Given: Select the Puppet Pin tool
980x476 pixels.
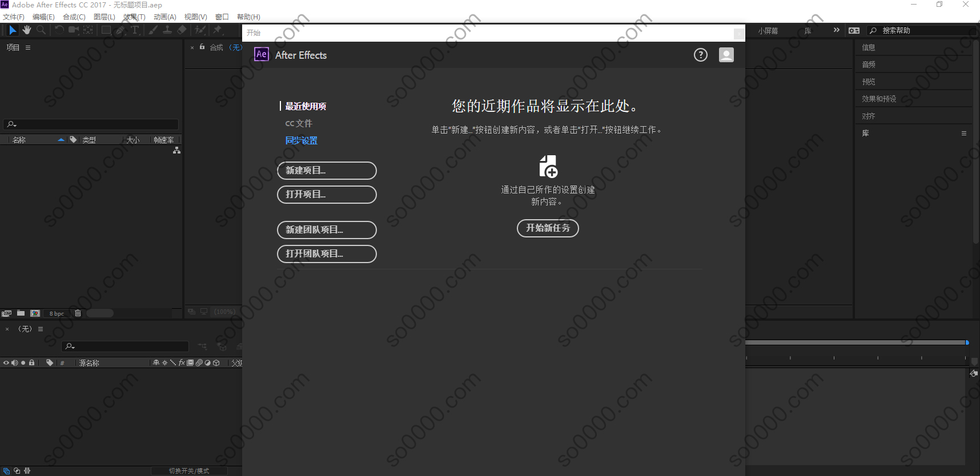Looking at the screenshot, I should 218,30.
